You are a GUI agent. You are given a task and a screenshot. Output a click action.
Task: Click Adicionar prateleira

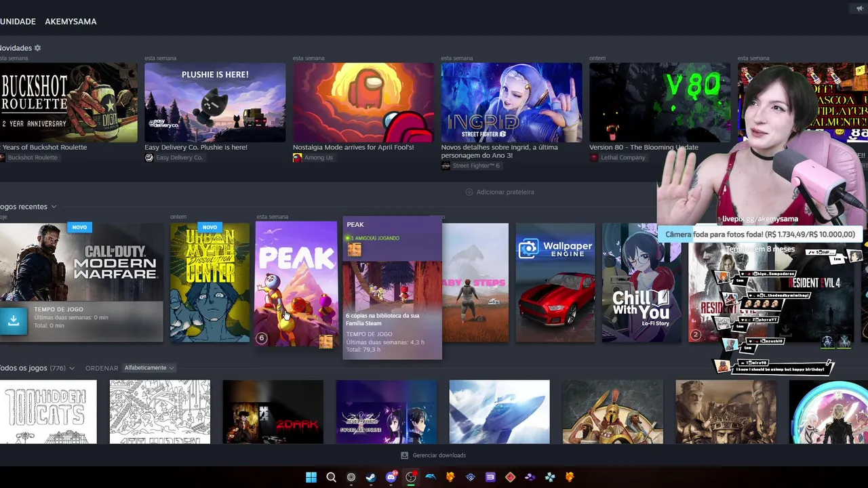(x=505, y=192)
